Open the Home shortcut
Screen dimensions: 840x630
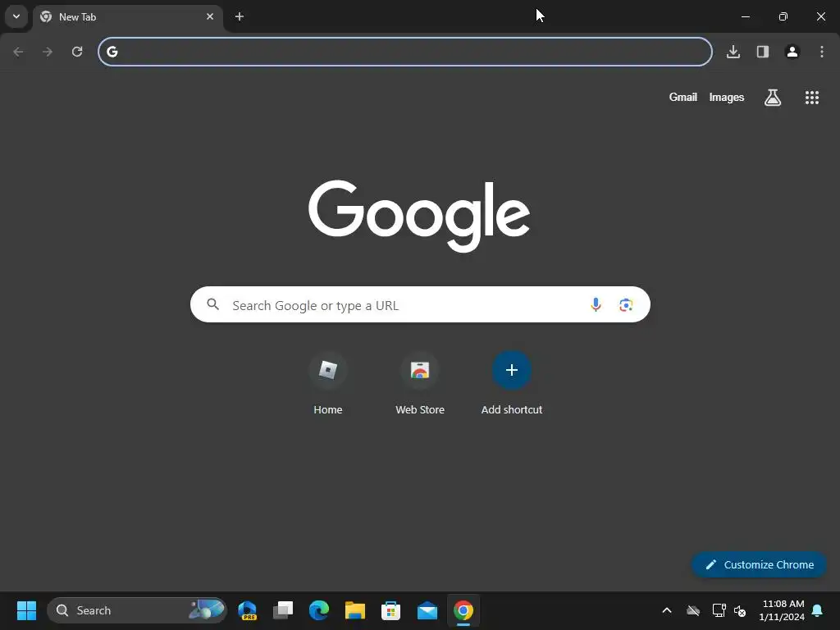(x=328, y=384)
